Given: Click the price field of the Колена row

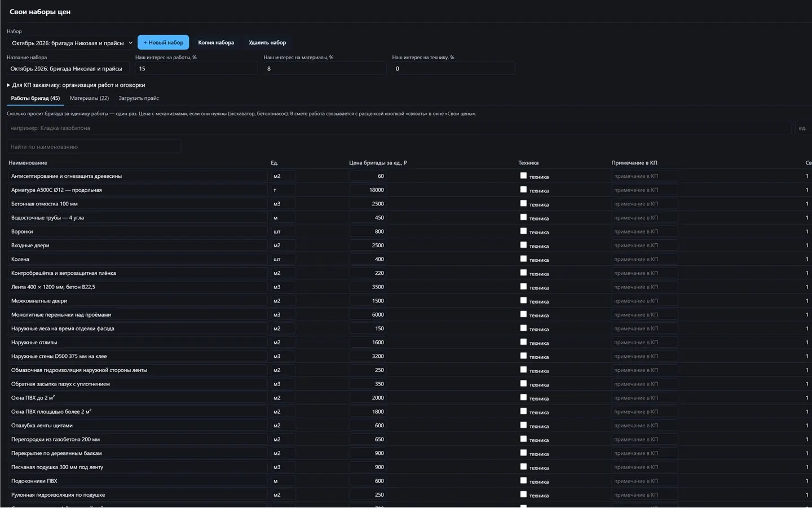Looking at the screenshot, I should click(x=368, y=259).
